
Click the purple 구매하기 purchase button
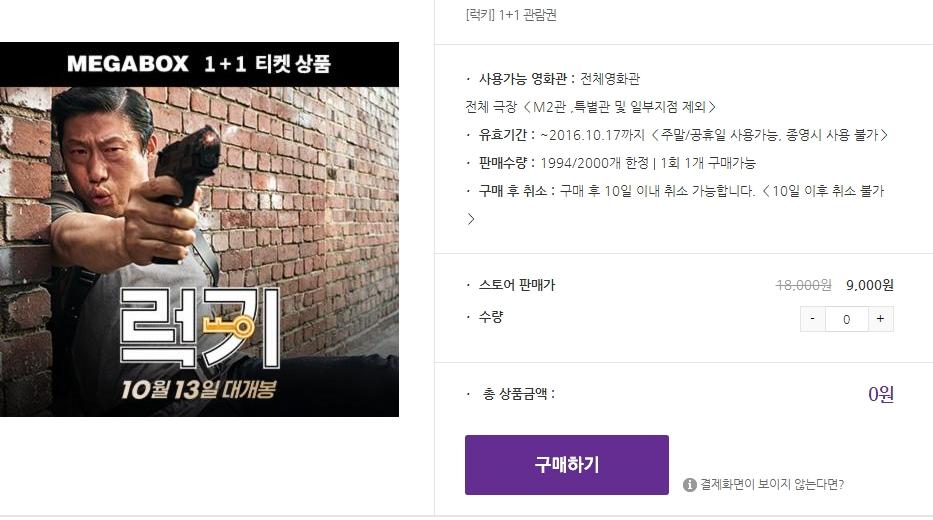pyautogui.click(x=566, y=465)
